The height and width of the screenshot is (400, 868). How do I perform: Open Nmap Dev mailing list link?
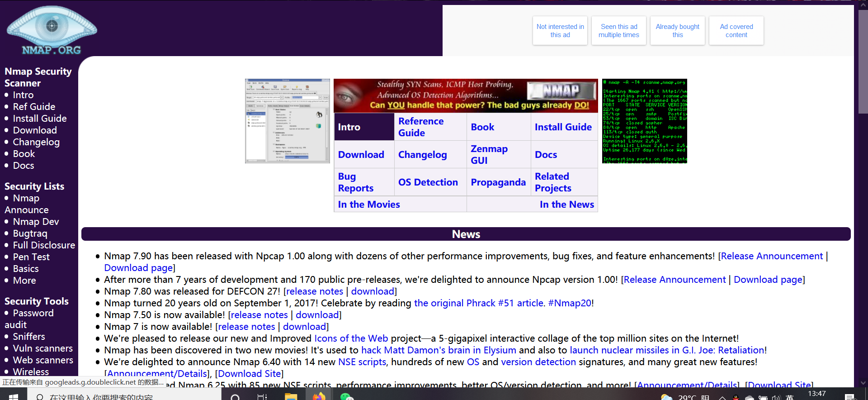(x=36, y=222)
